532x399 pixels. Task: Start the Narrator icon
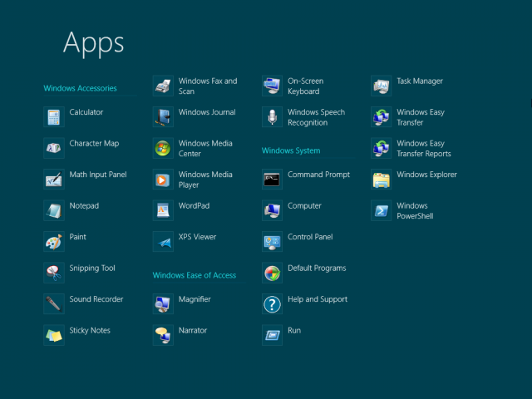[x=163, y=336]
